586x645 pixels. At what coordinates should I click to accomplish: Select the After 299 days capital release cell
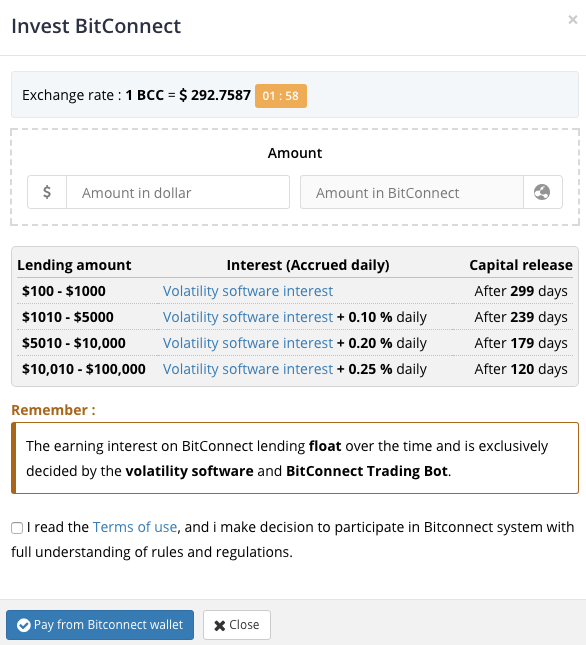(521, 291)
